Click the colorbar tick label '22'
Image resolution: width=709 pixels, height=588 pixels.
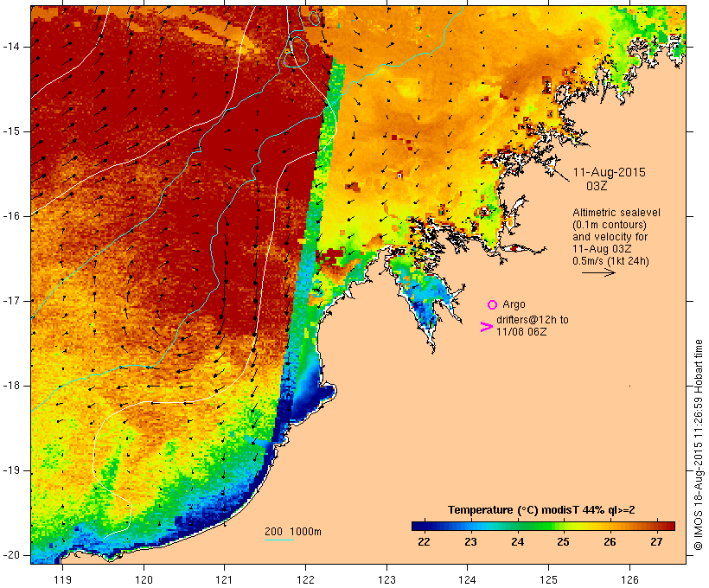(424, 542)
